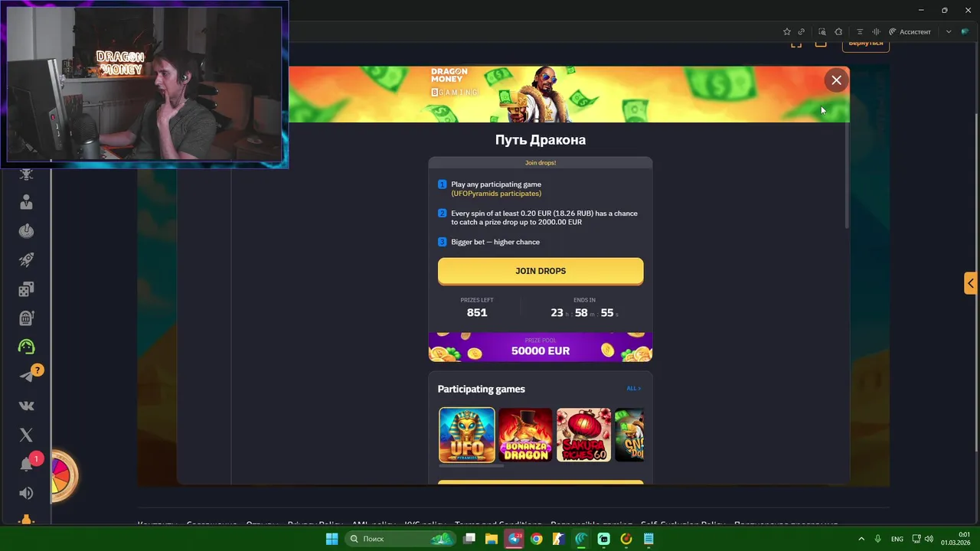The image size is (980, 551).
Task: Open the dice games icon in sidebar
Action: coord(26,289)
